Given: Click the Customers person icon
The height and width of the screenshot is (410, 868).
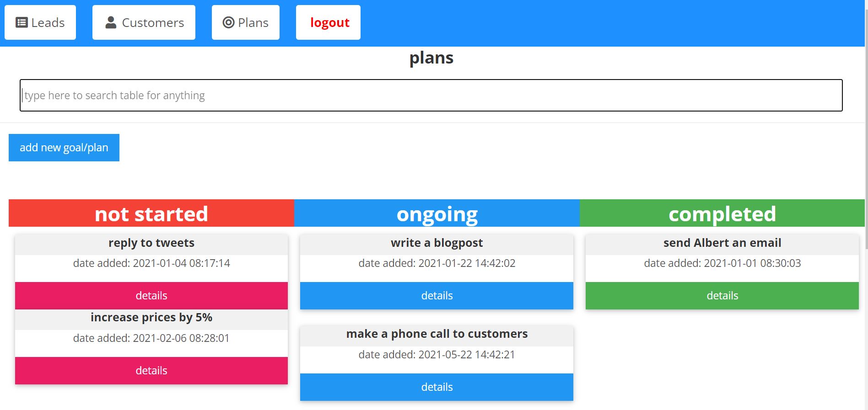Looking at the screenshot, I should 111,22.
